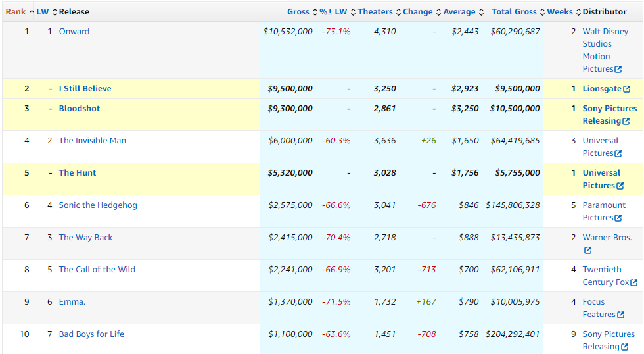Viewport: 644px width, 354px height.
Task: Click external link icon after Twentieth Century Fox
Action: (x=633, y=283)
